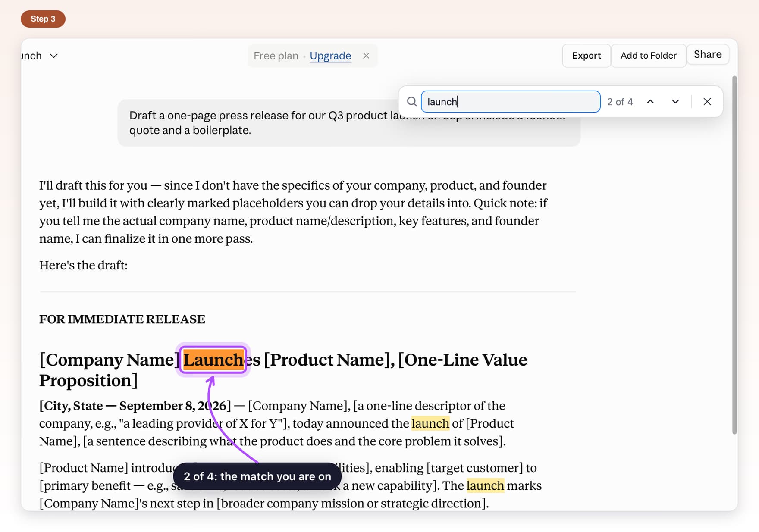Click the vertical page scrollbar
The width and height of the screenshot is (759, 532).
click(x=734, y=255)
